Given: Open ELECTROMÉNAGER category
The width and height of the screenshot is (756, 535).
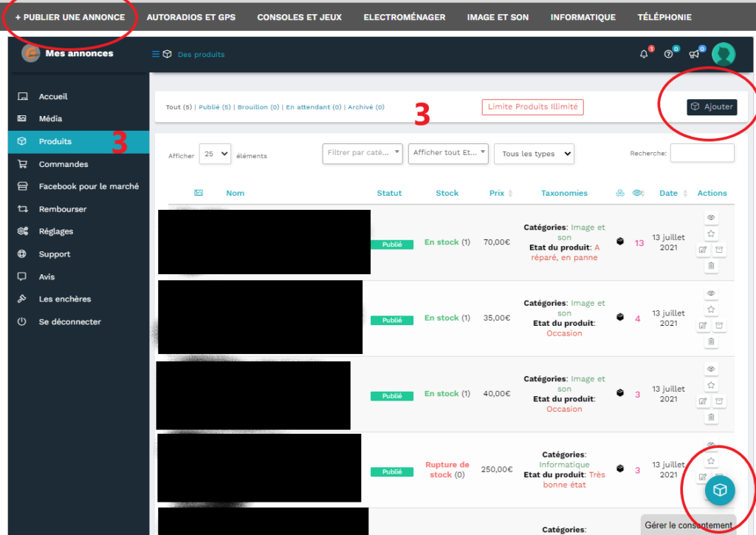Looking at the screenshot, I should click(x=405, y=18).
